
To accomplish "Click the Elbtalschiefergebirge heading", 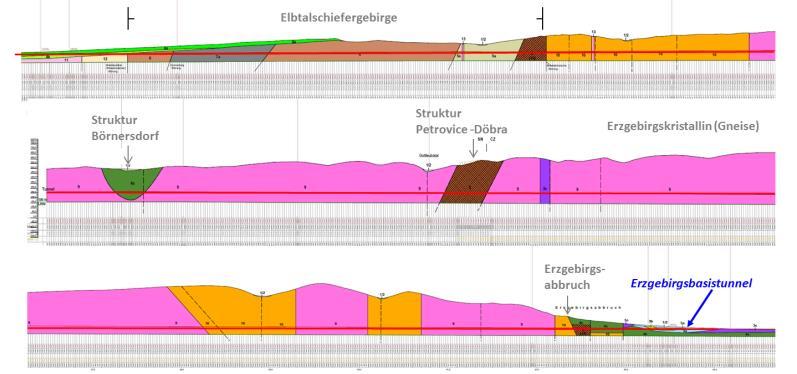I will click(339, 18).
